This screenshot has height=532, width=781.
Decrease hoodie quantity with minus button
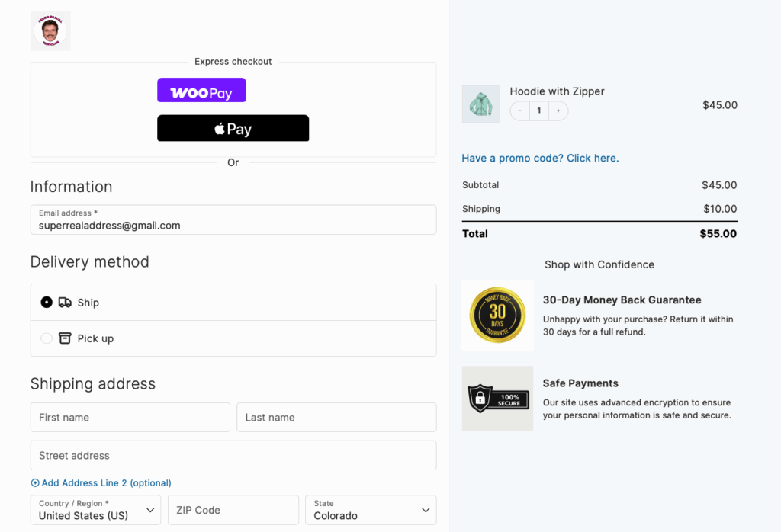coord(519,111)
